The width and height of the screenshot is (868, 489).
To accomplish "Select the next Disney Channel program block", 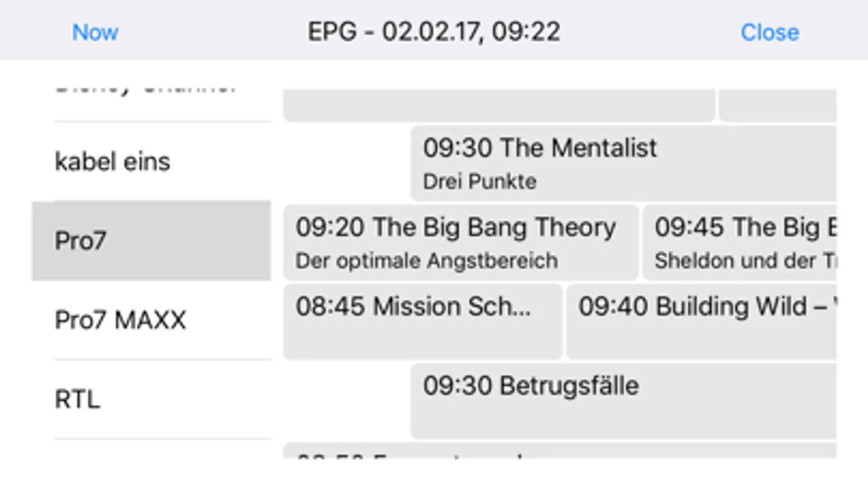I will click(778, 105).
